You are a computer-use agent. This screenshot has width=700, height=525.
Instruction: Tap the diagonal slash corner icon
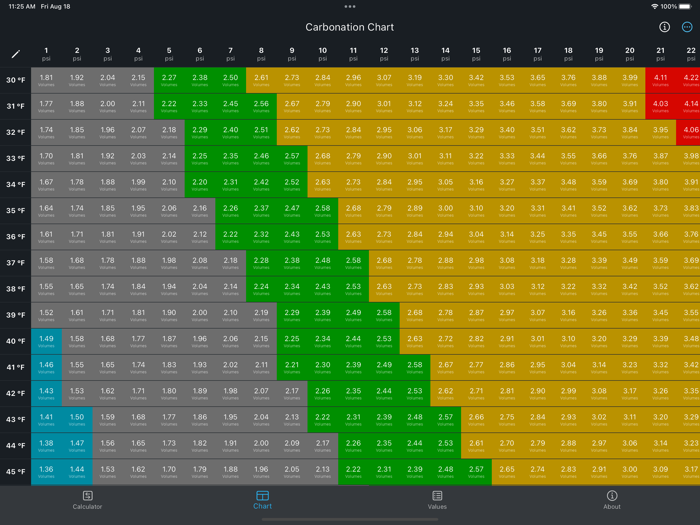point(16,54)
